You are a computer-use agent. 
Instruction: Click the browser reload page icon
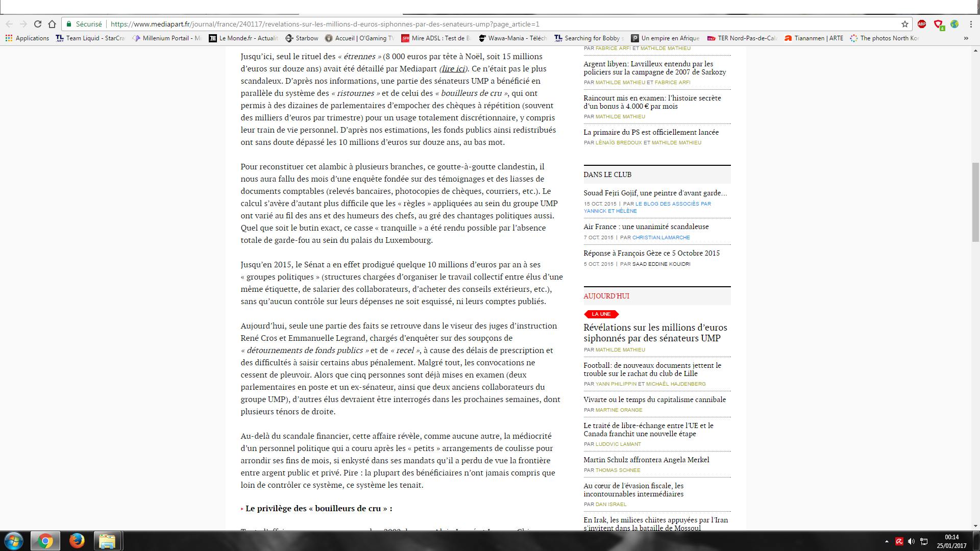tap(38, 24)
